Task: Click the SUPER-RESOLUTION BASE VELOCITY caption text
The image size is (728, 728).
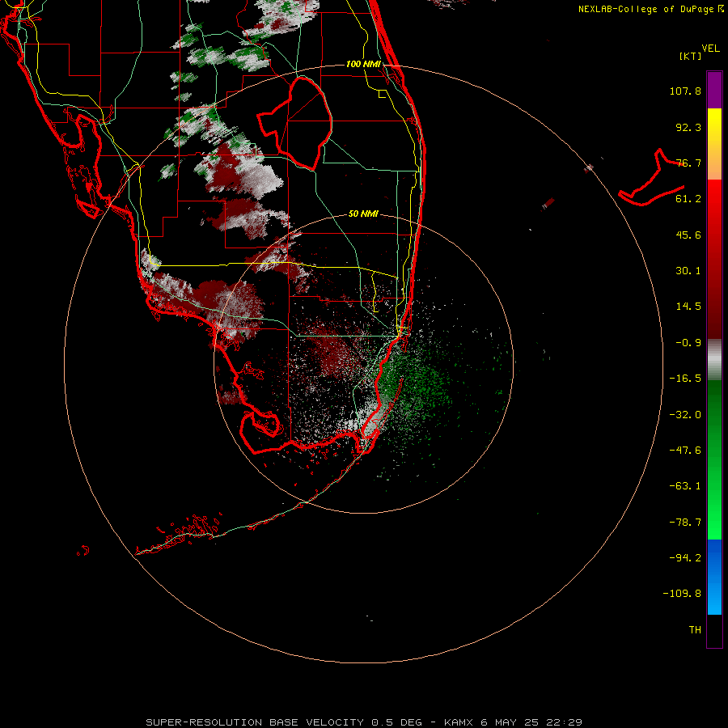Action: (x=255, y=722)
